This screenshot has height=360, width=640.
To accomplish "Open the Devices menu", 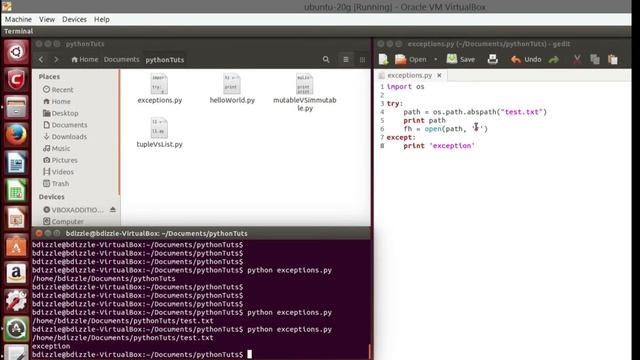I will [74, 19].
